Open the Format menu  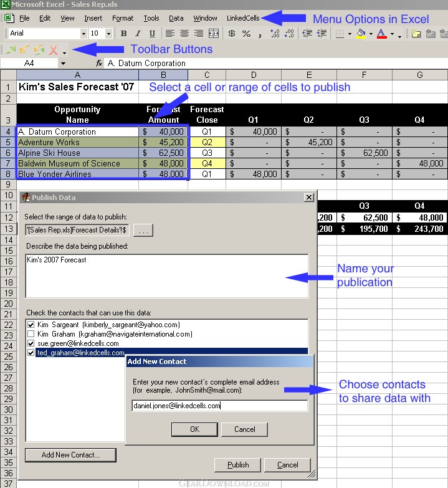[x=123, y=18]
